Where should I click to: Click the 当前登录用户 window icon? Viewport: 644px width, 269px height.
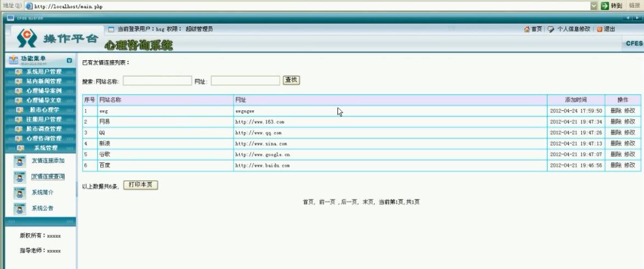click(111, 29)
